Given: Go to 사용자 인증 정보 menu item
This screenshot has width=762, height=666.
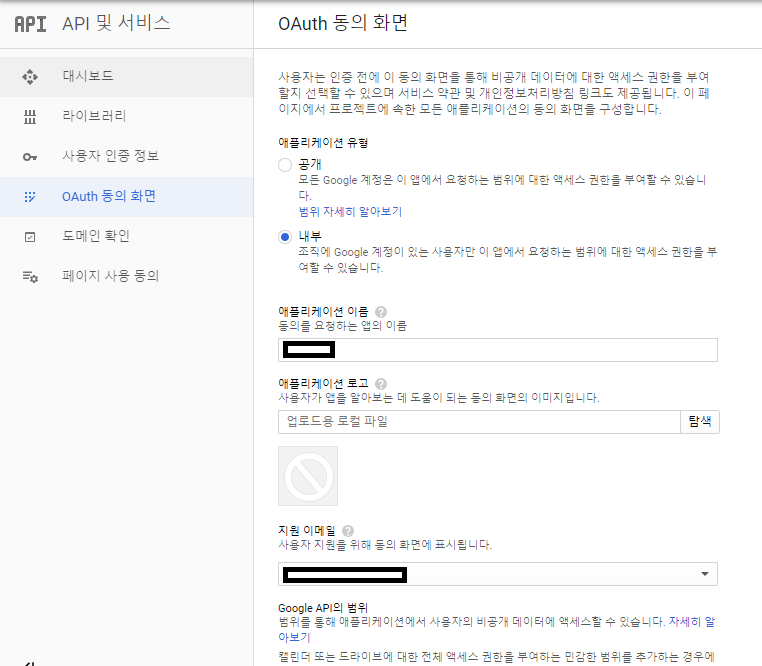Looking at the screenshot, I should coord(126,157).
